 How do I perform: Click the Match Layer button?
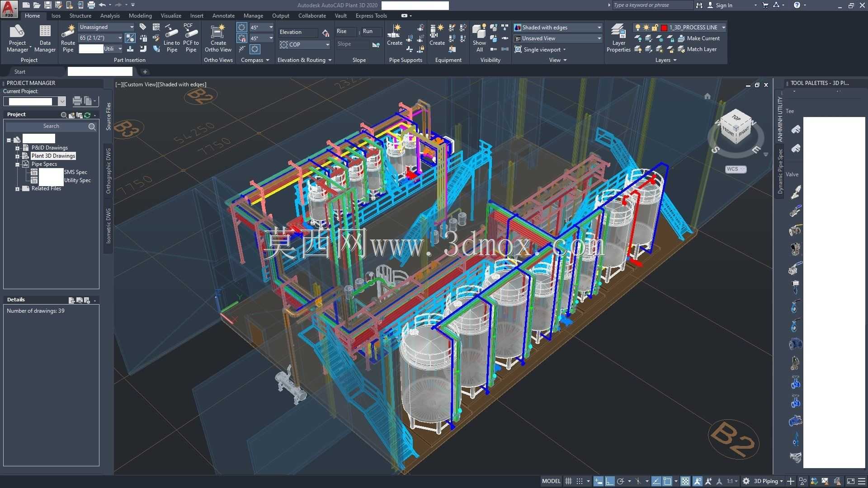point(697,49)
